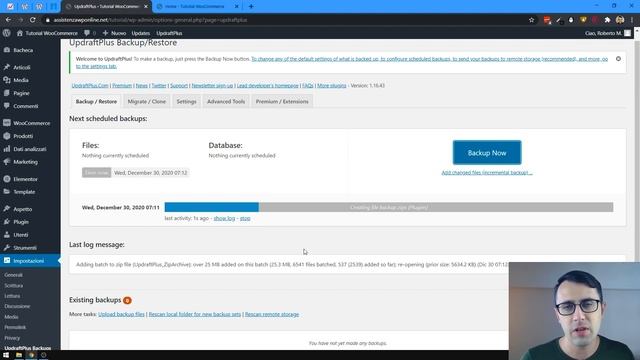The image size is (640, 360).
Task: Open comments bubble in admin bar
Action: pos(90,33)
